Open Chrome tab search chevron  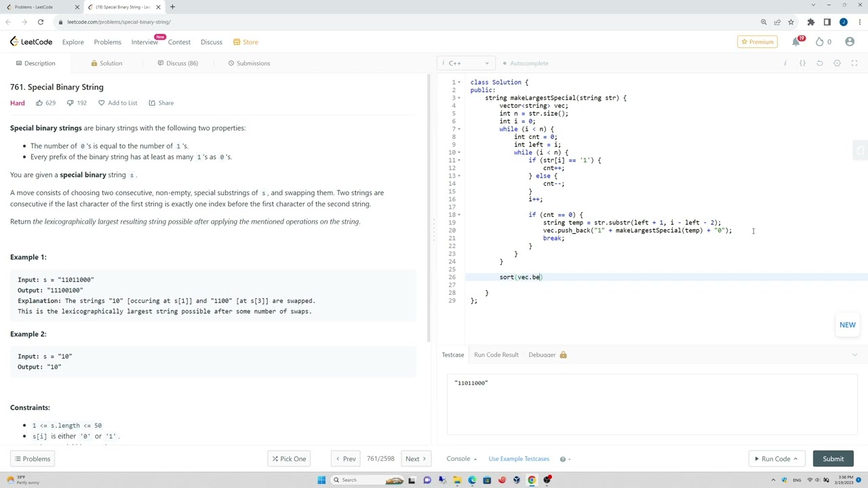813,5
